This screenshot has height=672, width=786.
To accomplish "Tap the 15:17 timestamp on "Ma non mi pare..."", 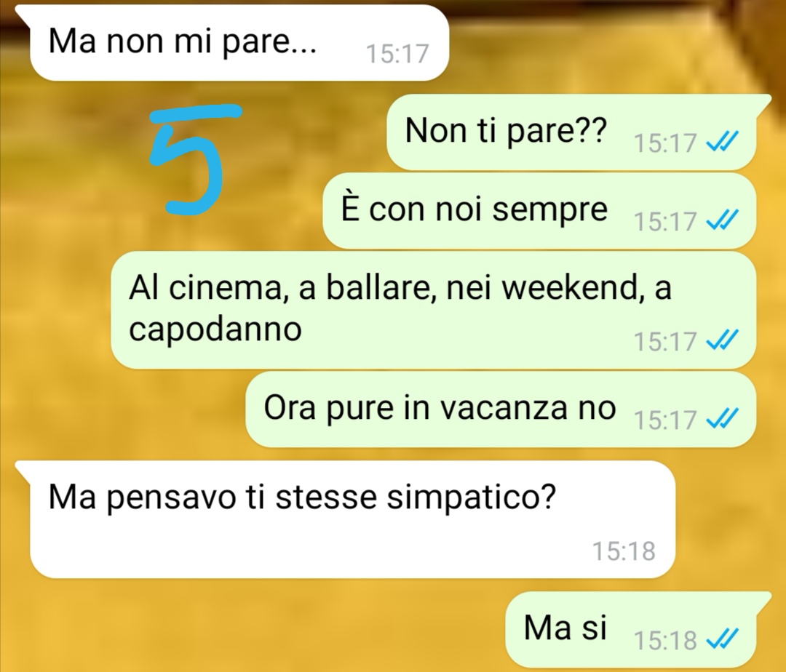I will (397, 54).
